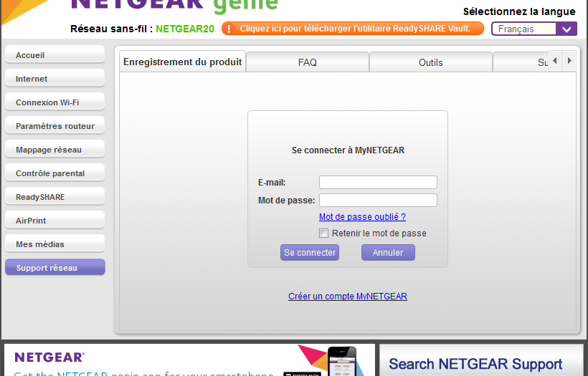Image resolution: width=588 pixels, height=376 pixels.
Task: Select Connexion Wi-Fi in the sidebar
Action: 54,102
